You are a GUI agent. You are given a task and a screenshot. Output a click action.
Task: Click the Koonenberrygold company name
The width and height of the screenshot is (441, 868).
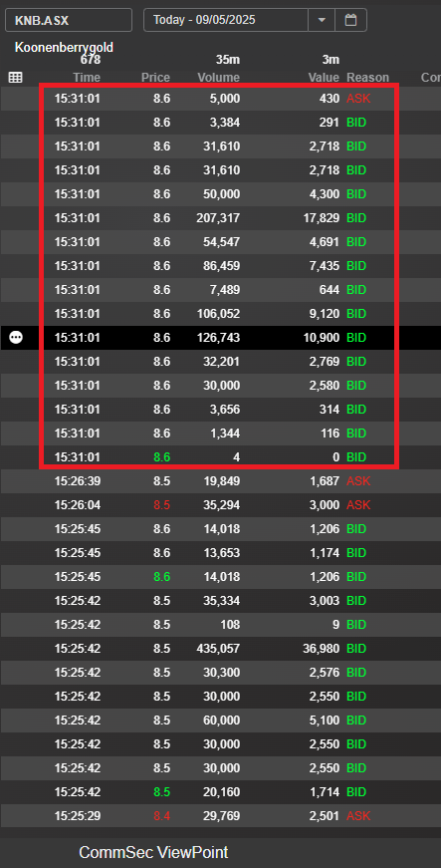coord(64,48)
